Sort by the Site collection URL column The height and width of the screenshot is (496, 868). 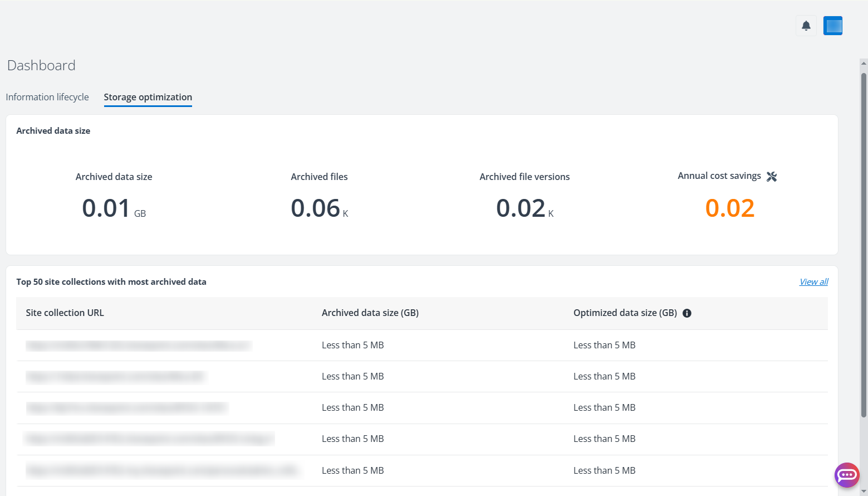click(65, 313)
